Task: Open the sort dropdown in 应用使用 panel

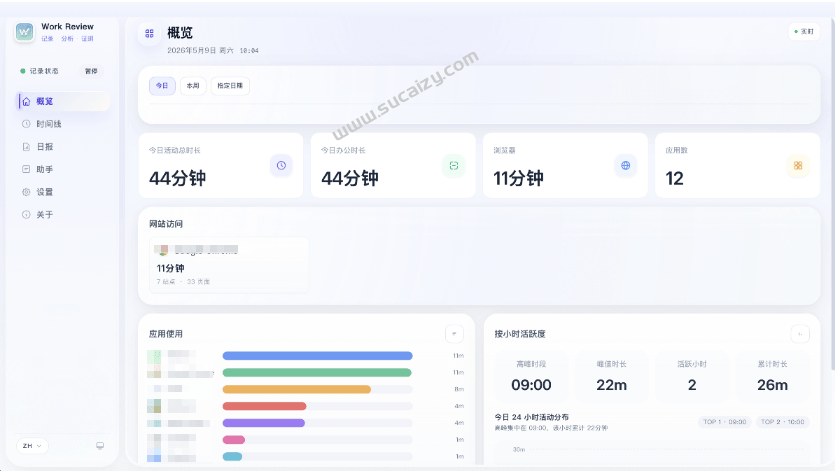Action: pyautogui.click(x=454, y=334)
